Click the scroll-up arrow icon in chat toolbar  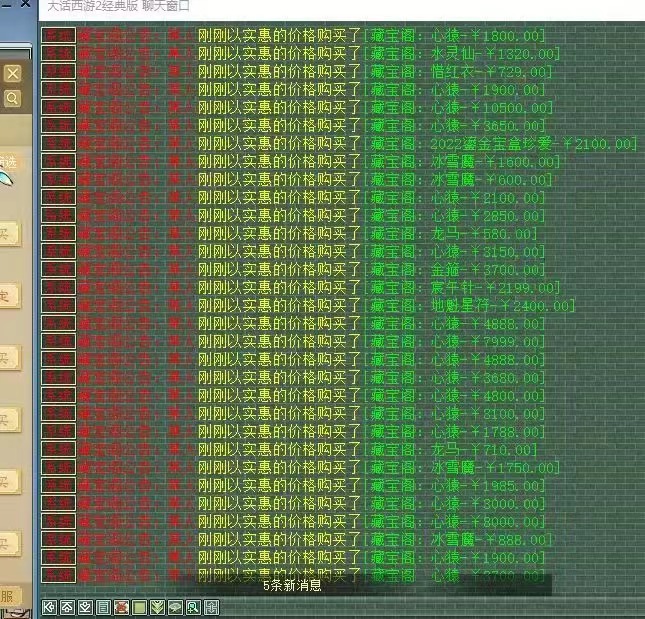66,607
